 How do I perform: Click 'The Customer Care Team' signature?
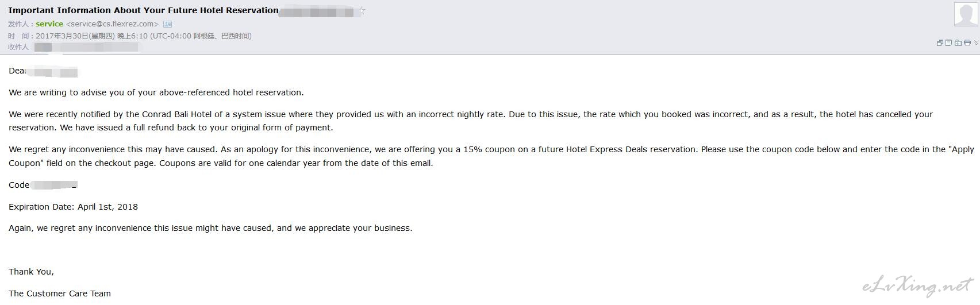[60, 294]
